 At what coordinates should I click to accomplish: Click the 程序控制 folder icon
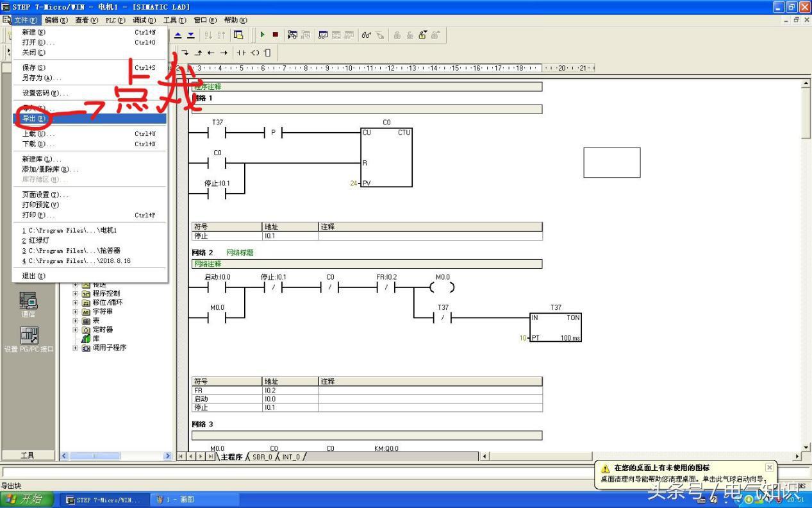tap(86, 293)
